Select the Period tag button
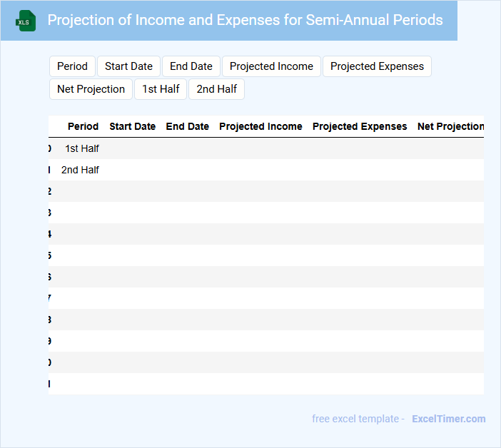 coord(72,66)
